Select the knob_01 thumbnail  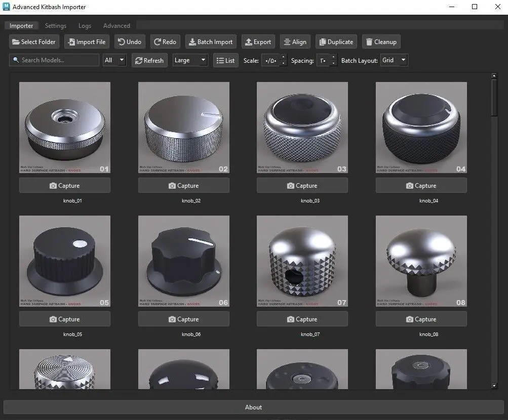coord(65,128)
